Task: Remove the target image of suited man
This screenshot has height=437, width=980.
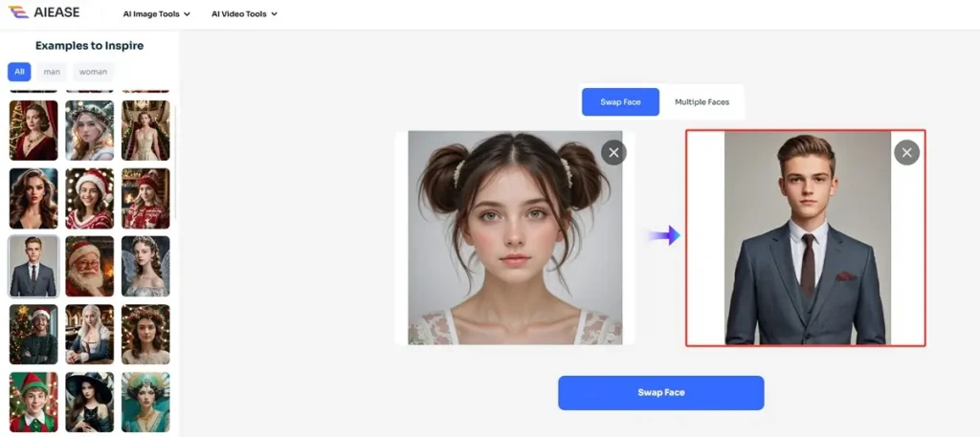Action: point(906,152)
